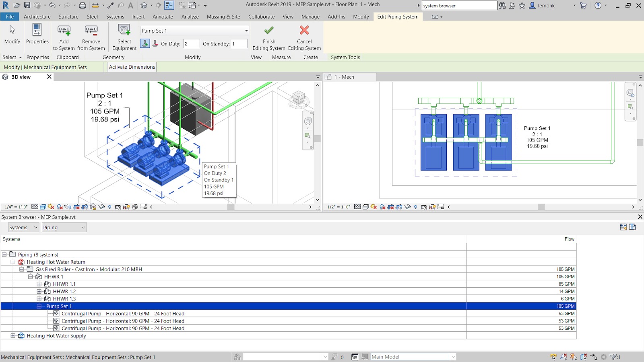Click the Select Equipment tool
Viewport: 644px width, 362px height.
(x=124, y=36)
